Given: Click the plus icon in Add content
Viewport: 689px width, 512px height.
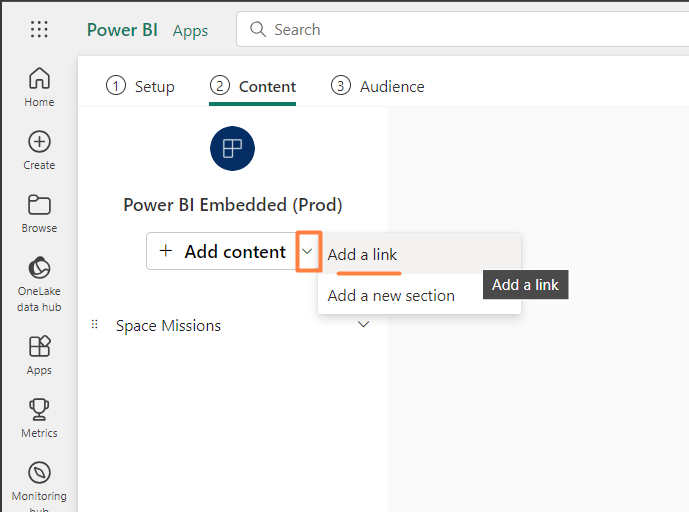Looking at the screenshot, I should pyautogui.click(x=166, y=251).
